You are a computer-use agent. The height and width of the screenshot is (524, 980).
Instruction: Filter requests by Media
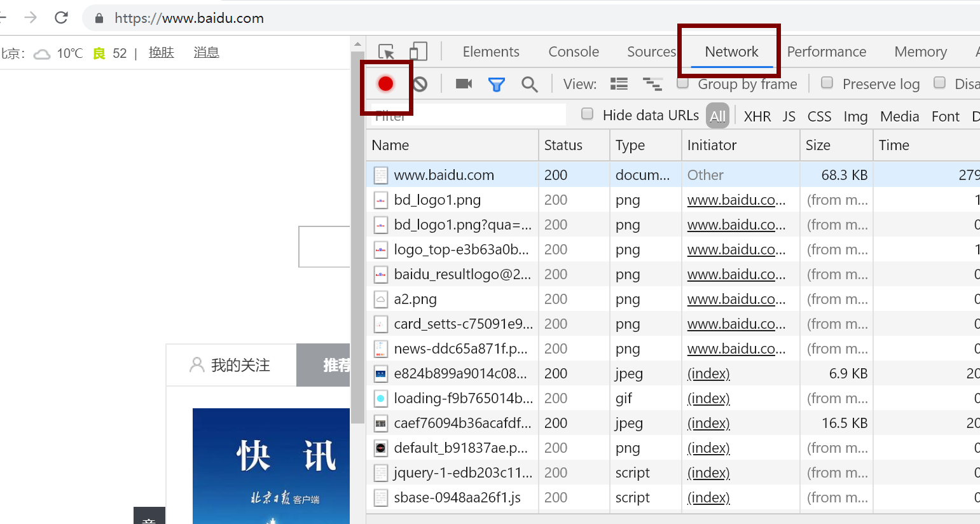(899, 116)
